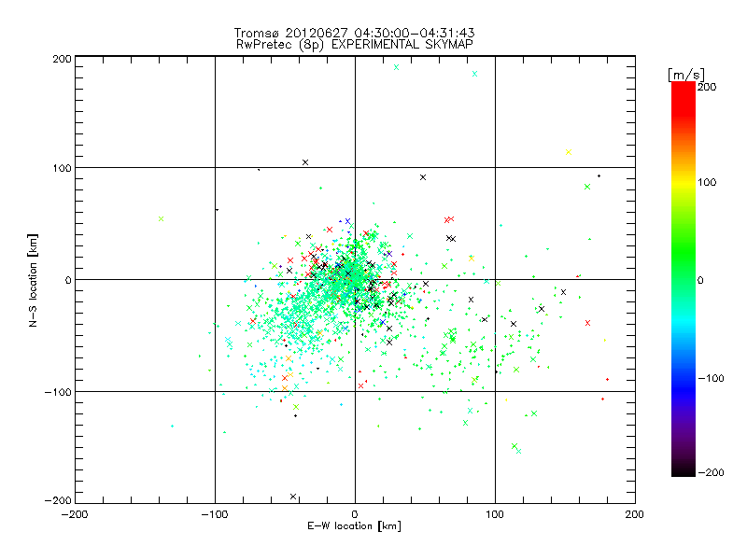Click the 'E-W location [km]' axis label
This screenshot has height=560, width=747.
(355, 525)
